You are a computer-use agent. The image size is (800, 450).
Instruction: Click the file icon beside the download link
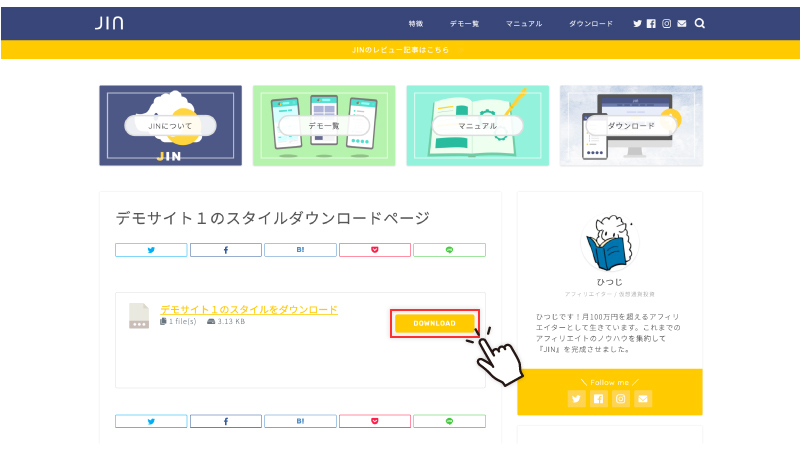point(139,316)
